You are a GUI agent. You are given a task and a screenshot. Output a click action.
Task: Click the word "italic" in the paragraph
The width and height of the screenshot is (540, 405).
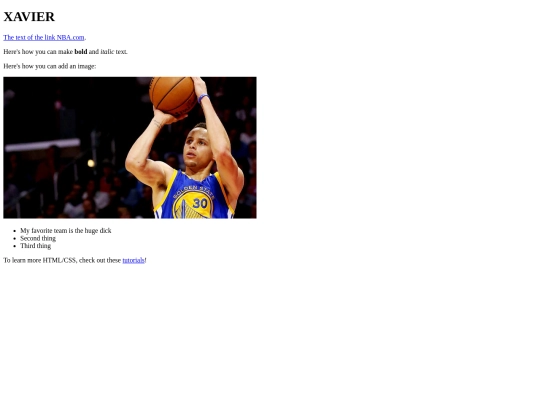pos(107,52)
